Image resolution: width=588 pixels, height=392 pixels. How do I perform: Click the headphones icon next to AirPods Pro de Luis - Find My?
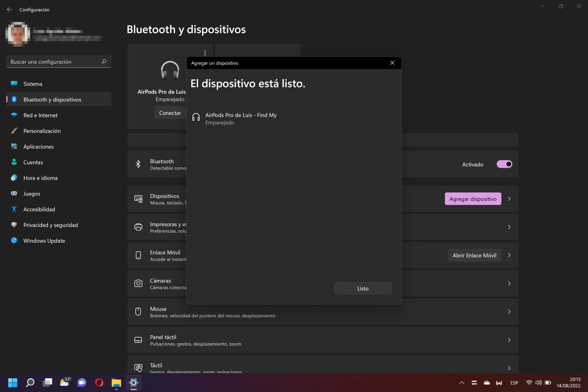(196, 117)
